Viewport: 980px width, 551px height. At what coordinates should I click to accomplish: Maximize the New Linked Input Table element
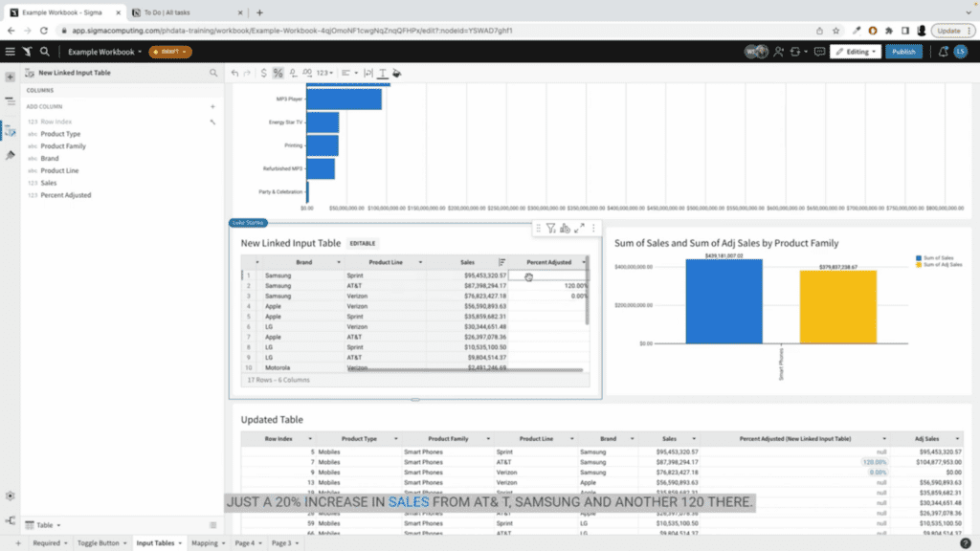click(x=579, y=229)
